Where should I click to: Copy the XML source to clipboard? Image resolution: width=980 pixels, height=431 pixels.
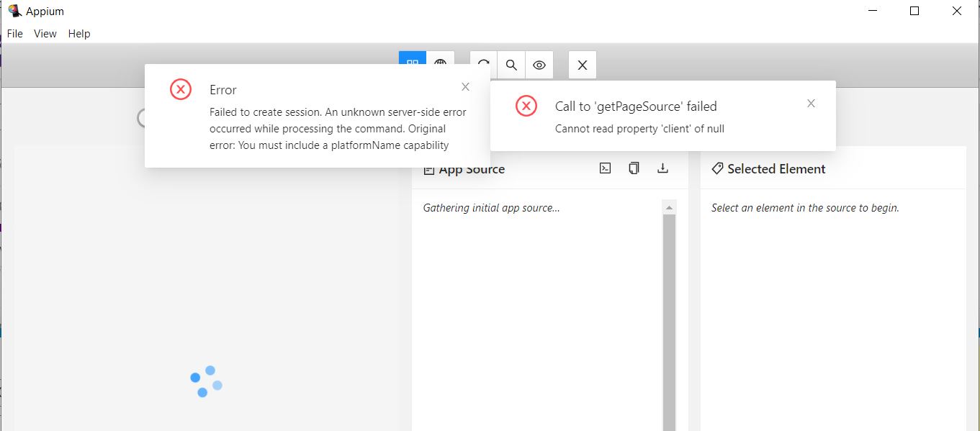[634, 168]
